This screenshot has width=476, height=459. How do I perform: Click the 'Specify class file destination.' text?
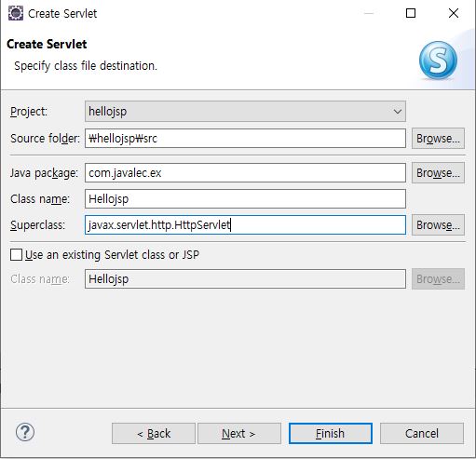pos(86,66)
